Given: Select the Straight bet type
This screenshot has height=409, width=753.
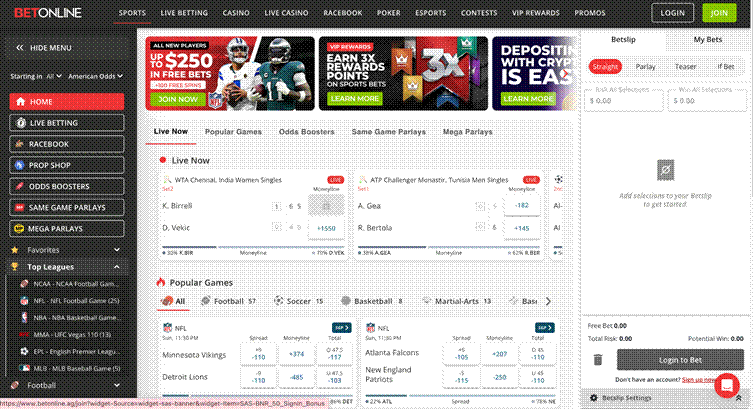Looking at the screenshot, I should tap(605, 67).
